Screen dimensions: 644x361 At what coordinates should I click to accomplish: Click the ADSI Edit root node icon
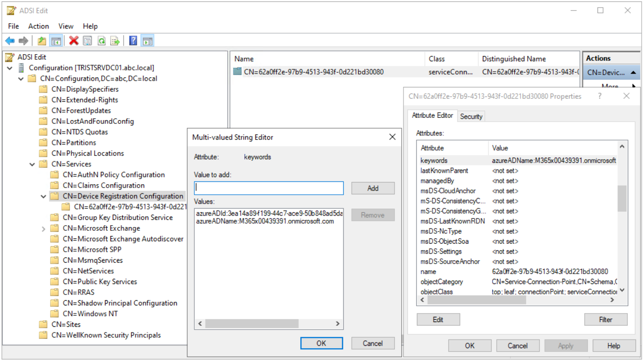(x=10, y=57)
